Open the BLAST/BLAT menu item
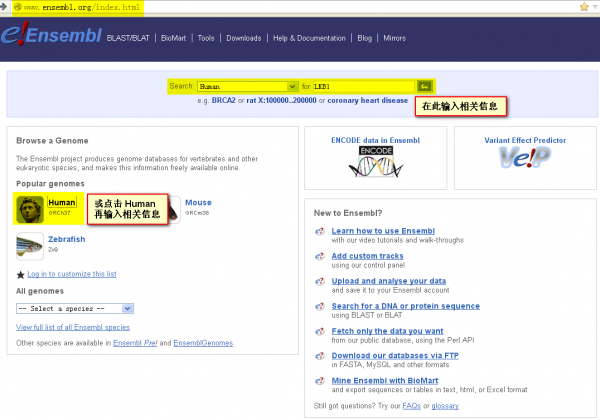This screenshot has height=420, width=600. point(128,38)
